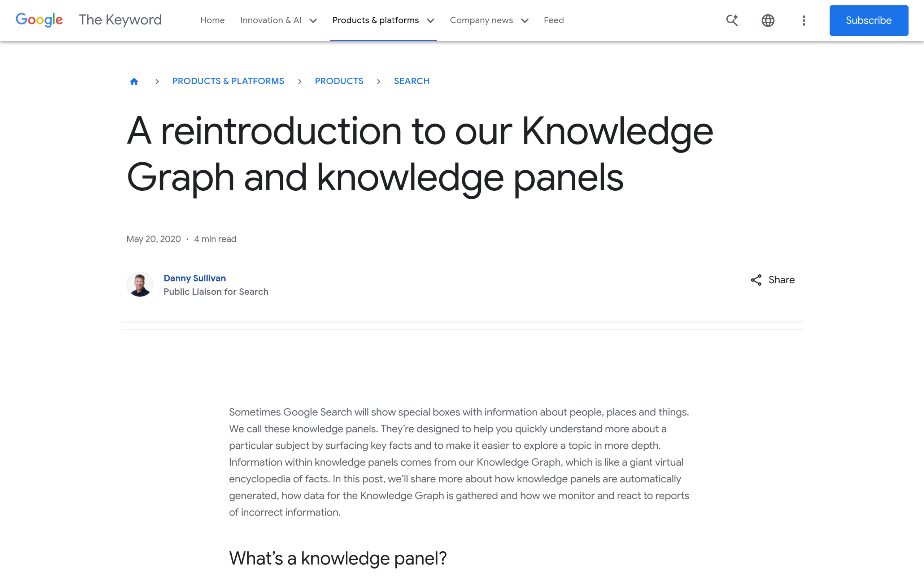Click Public Liaison for Search text

(216, 292)
